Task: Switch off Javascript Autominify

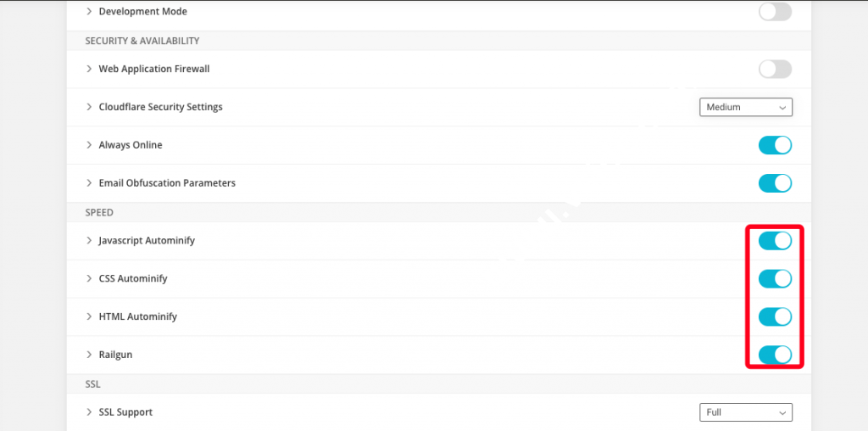Action: pos(775,241)
